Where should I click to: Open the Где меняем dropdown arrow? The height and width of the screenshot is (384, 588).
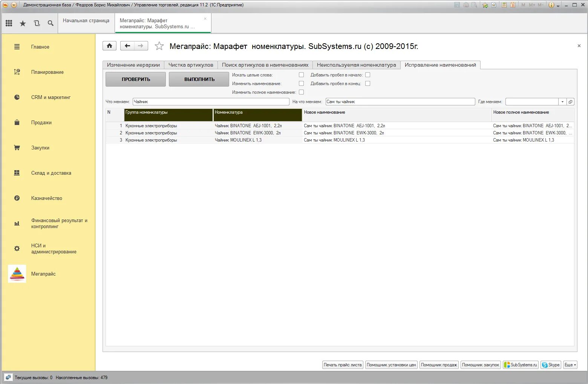562,102
